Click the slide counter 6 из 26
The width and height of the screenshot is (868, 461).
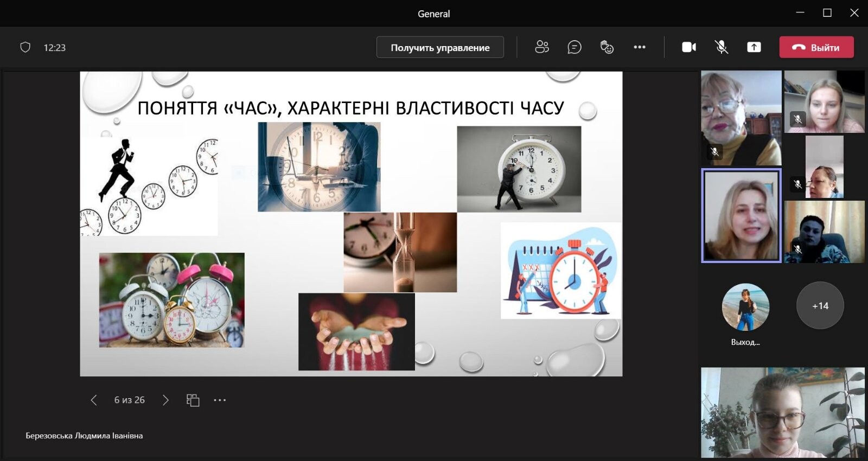(x=130, y=400)
